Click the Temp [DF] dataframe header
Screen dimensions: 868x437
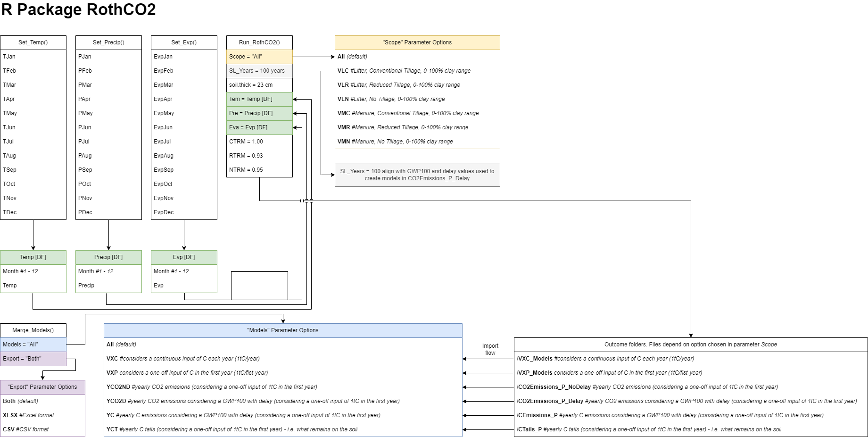pyautogui.click(x=33, y=257)
